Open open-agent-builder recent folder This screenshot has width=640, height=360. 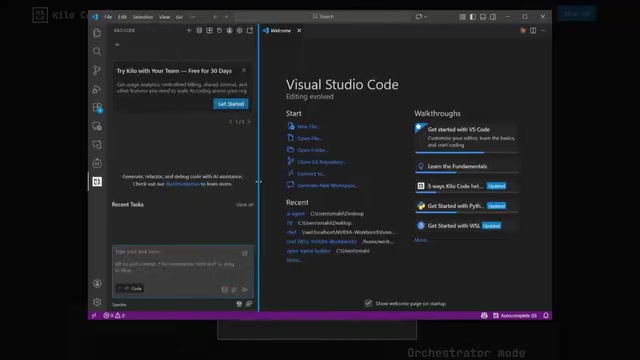pos(309,251)
